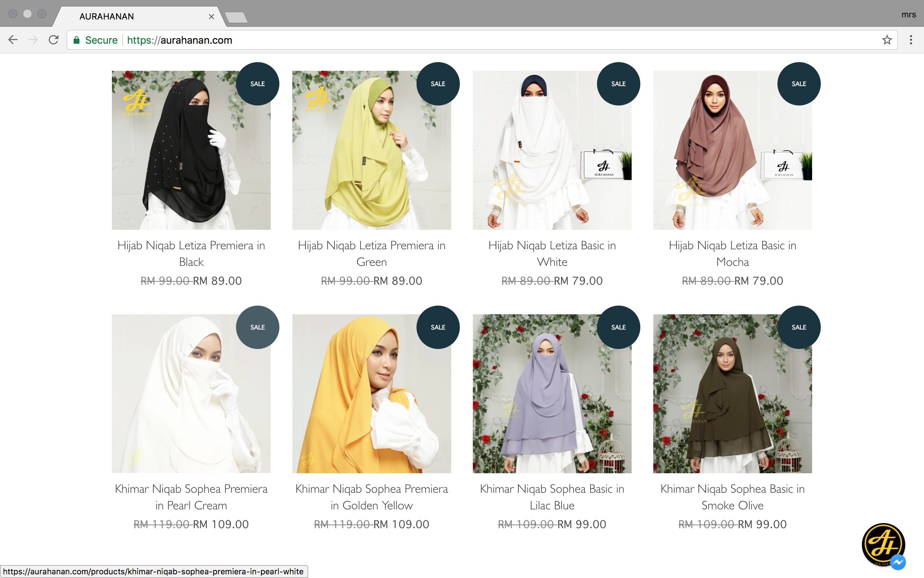
Task: Close the AURAHANAN browser tab
Action: pyautogui.click(x=212, y=17)
